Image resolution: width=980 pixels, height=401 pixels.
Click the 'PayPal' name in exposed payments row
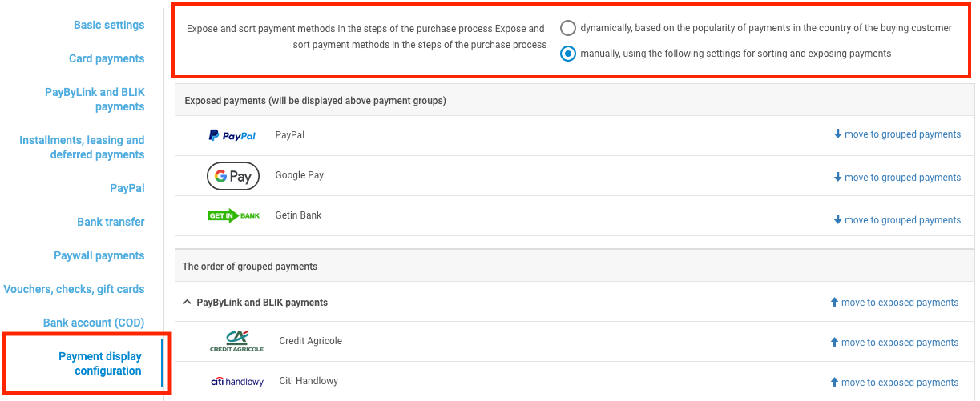point(289,135)
